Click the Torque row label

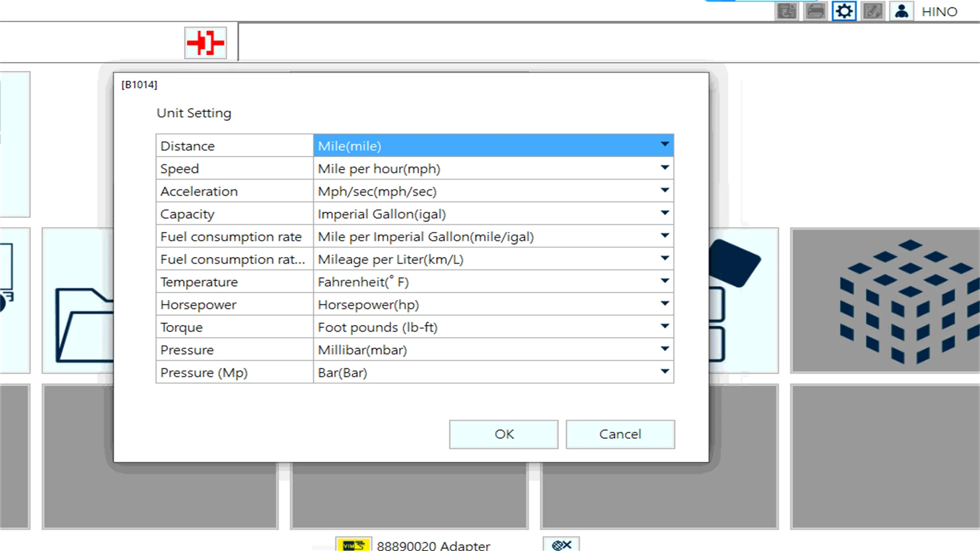tap(181, 328)
